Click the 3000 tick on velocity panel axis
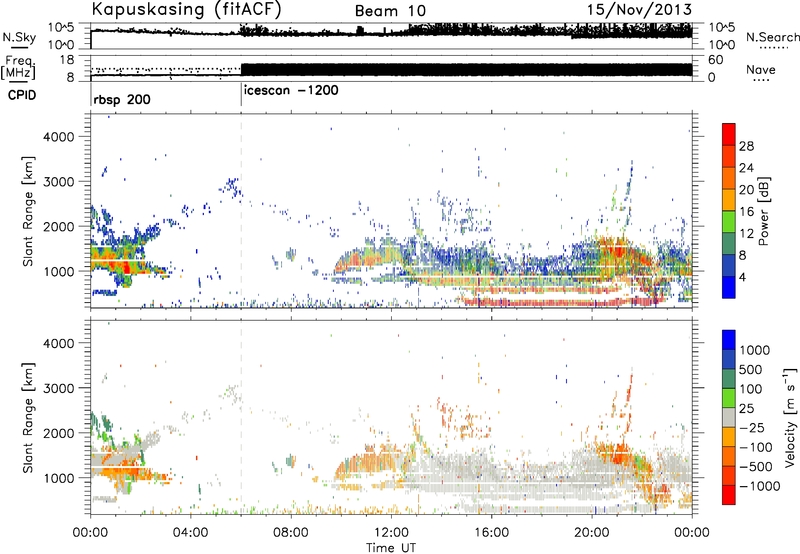This screenshot has height=554, width=800. (58, 388)
